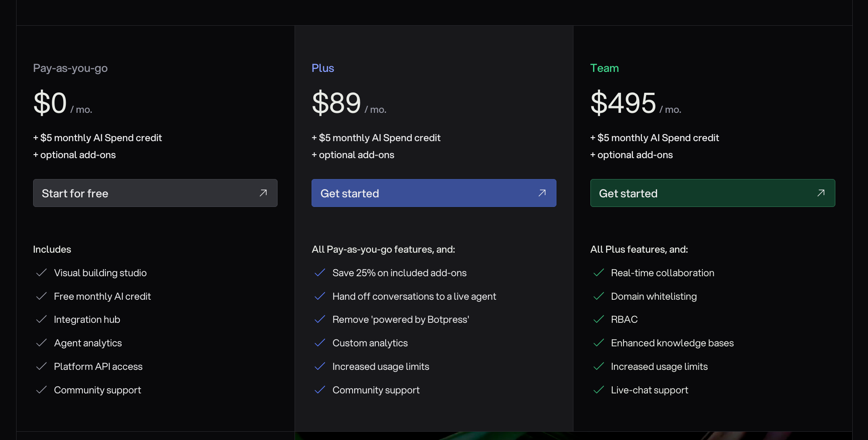868x440 pixels.
Task: Click the arrow icon on Team Get started
Action: [x=821, y=193]
